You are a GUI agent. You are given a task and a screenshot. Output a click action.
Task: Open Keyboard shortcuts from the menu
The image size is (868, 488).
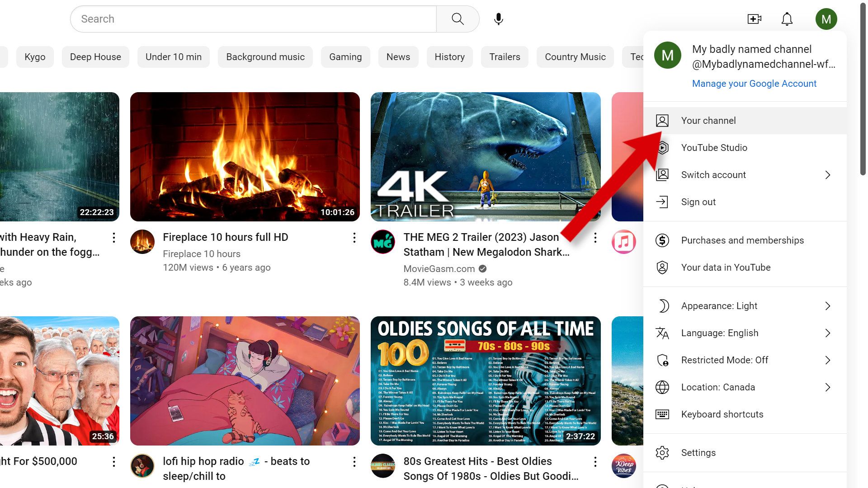pos(722,414)
